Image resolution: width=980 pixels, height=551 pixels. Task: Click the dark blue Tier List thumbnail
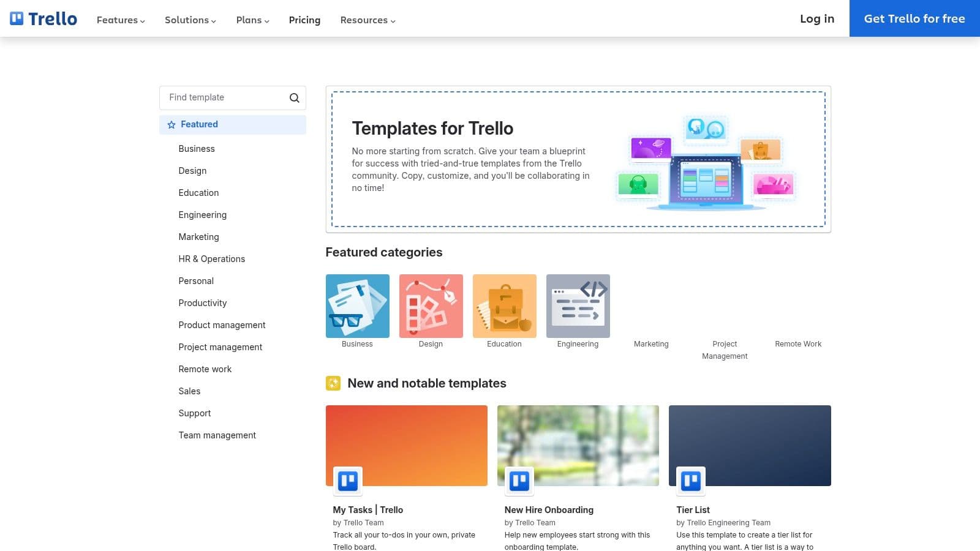point(750,446)
